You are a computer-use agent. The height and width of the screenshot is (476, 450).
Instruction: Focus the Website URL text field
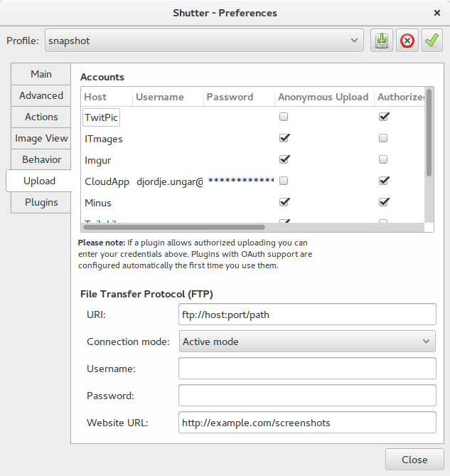click(x=307, y=423)
